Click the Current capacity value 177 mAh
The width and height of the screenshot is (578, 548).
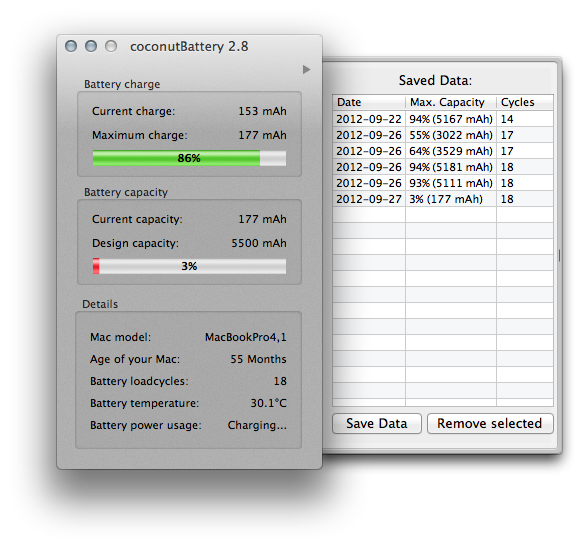(262, 219)
